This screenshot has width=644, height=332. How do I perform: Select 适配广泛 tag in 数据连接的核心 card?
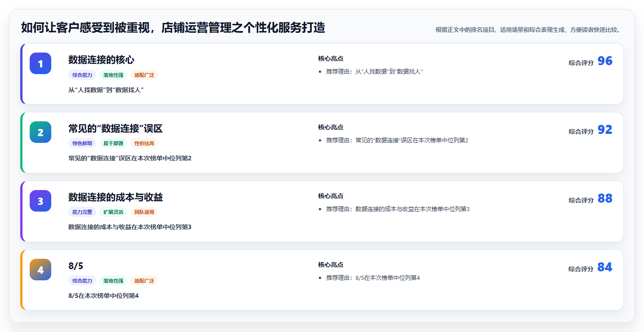144,75
